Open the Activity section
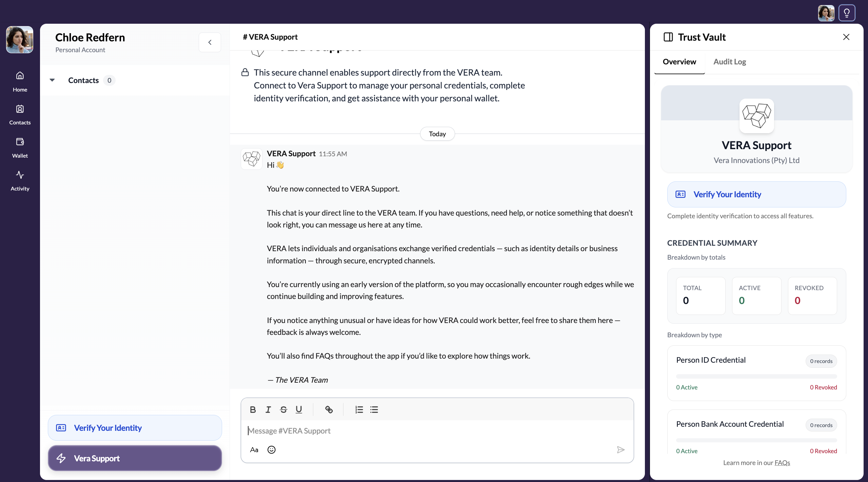This screenshot has height=482, width=868. (x=20, y=180)
